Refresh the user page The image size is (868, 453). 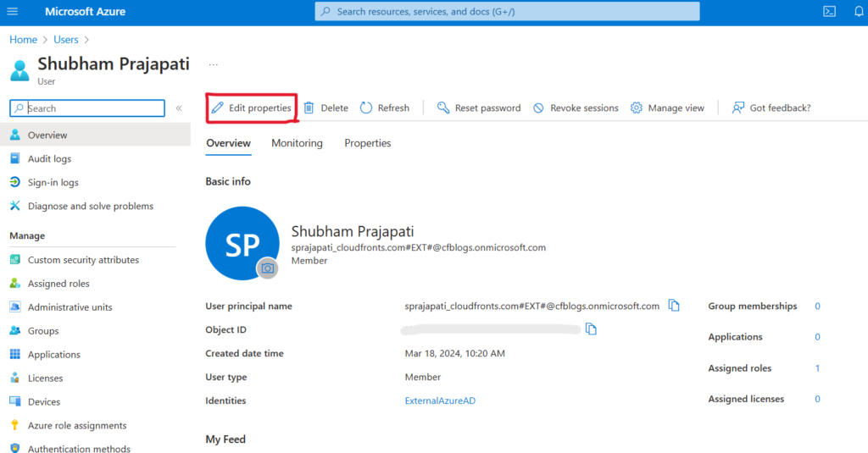385,108
